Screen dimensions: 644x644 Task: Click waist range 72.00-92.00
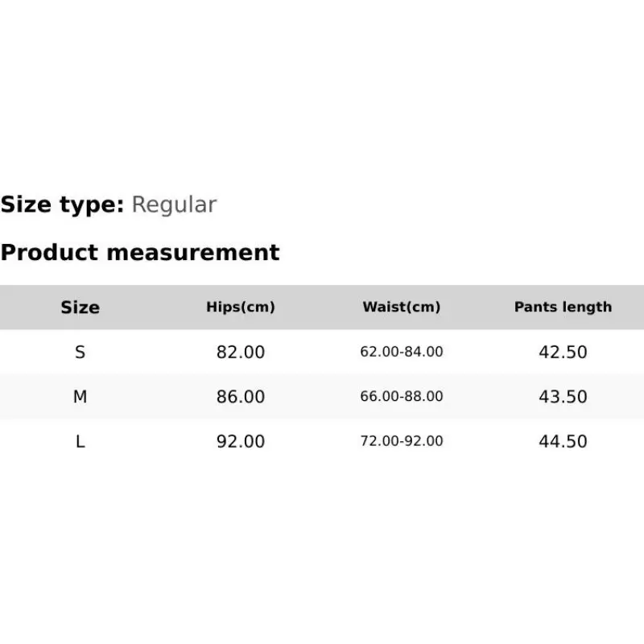(402, 441)
